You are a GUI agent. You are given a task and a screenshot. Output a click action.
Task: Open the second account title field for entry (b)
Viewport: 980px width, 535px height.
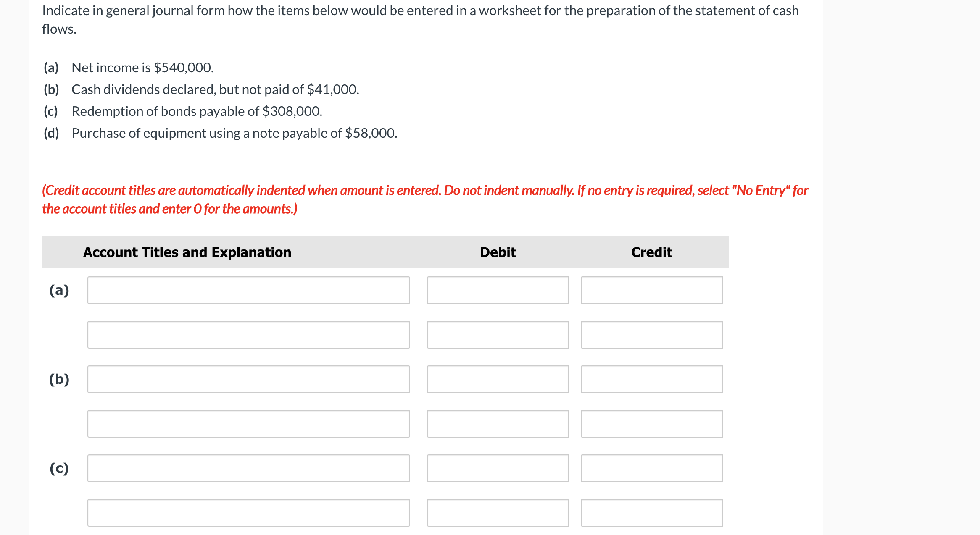tap(249, 423)
